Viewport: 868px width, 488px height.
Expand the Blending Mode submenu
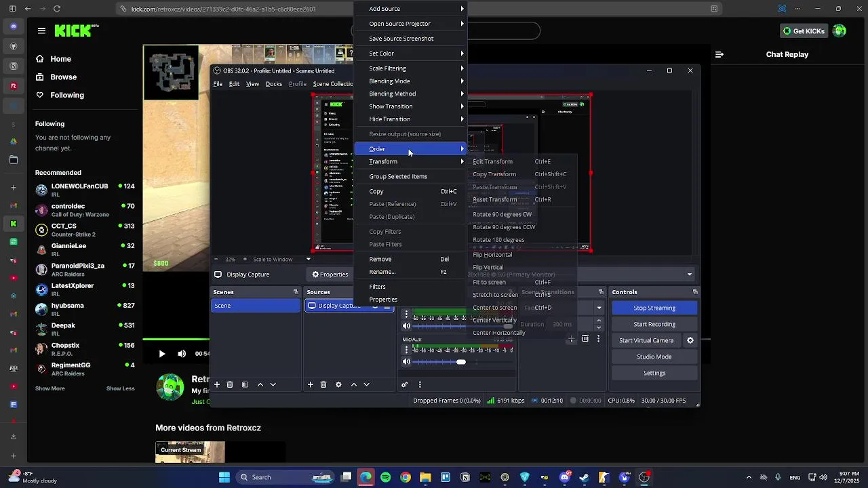coord(410,81)
